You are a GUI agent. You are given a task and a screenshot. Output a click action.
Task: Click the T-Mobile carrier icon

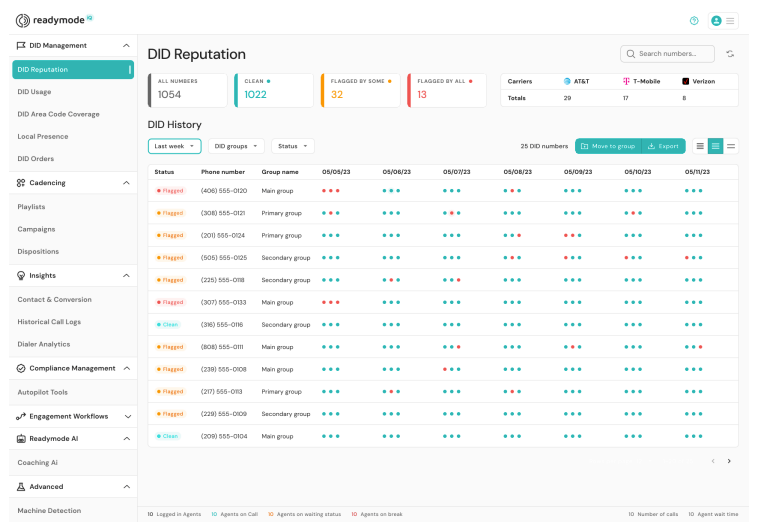pyautogui.click(x=626, y=81)
